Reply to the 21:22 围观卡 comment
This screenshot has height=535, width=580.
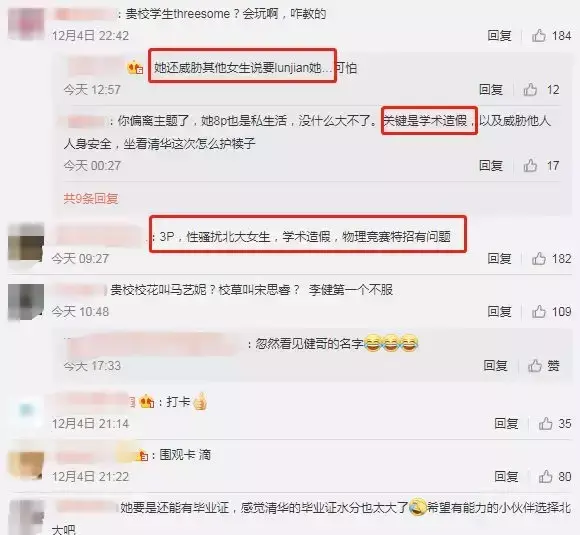tap(506, 477)
